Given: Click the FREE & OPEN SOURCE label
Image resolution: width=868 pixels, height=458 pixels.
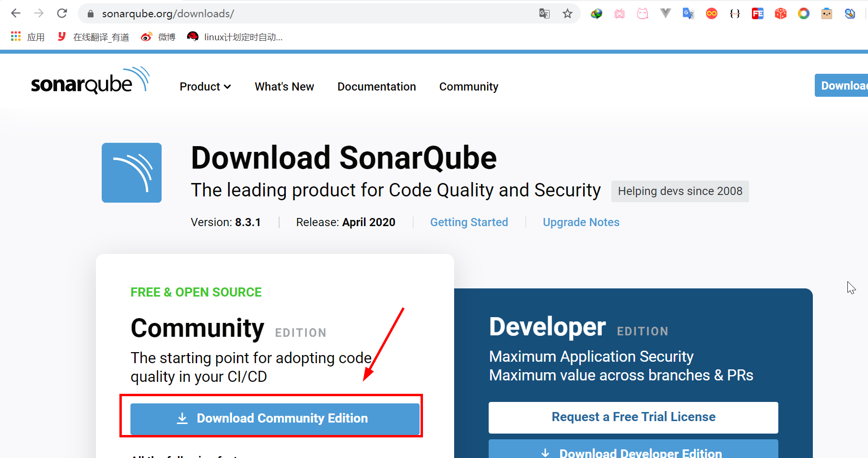Looking at the screenshot, I should pyautogui.click(x=196, y=292).
